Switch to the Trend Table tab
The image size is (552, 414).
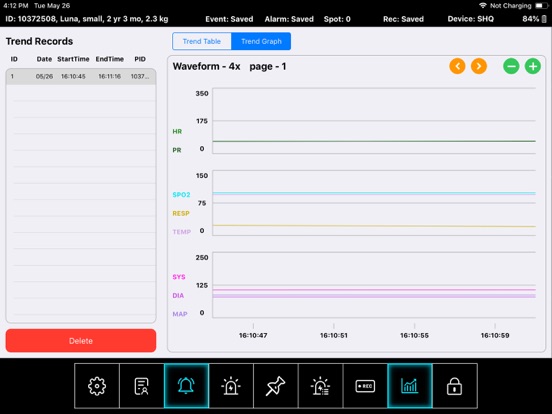pyautogui.click(x=202, y=41)
